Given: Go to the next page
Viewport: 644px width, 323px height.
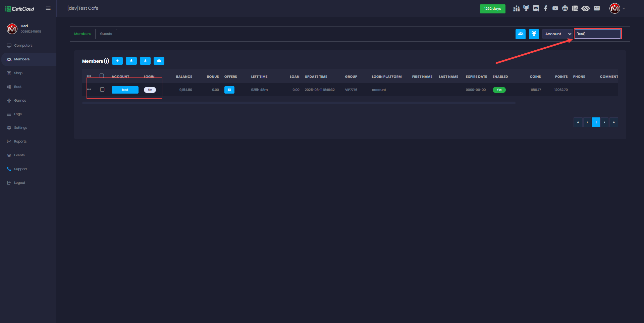Looking at the screenshot, I should (x=604, y=122).
